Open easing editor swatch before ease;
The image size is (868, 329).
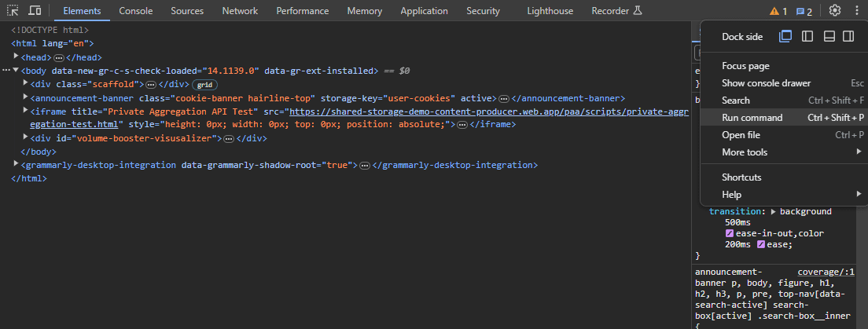click(761, 244)
